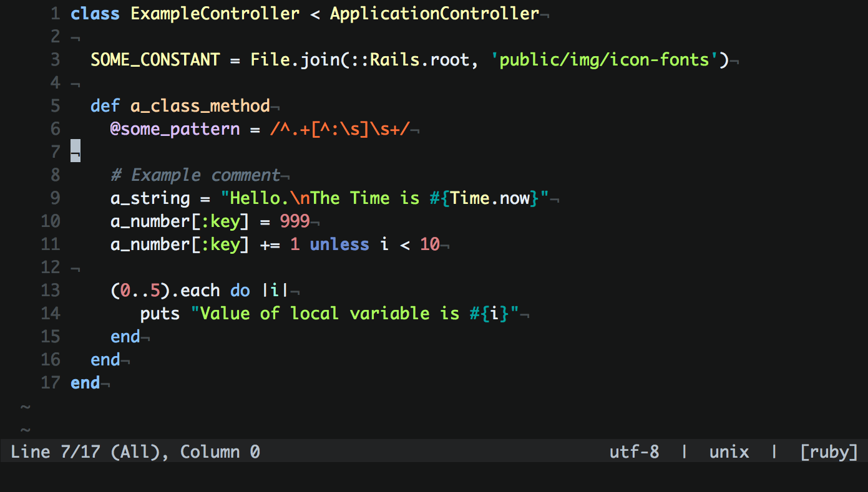Click the "puts" call
Screen dimensions: 868x492
(x=160, y=314)
